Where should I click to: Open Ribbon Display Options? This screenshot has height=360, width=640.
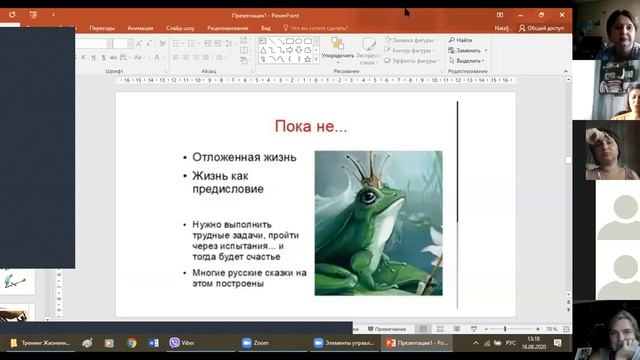[x=500, y=15]
